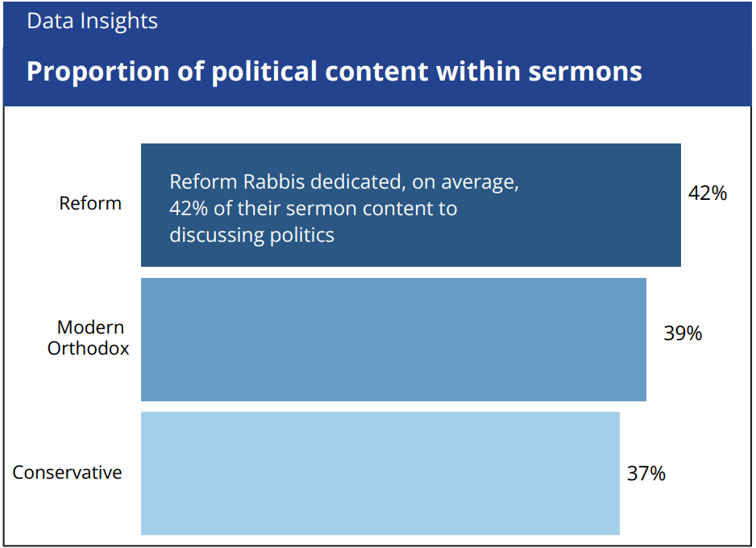Click the Reform Rabbis annotation text
Image resolution: width=756 pixels, height=548 pixels.
click(x=344, y=208)
